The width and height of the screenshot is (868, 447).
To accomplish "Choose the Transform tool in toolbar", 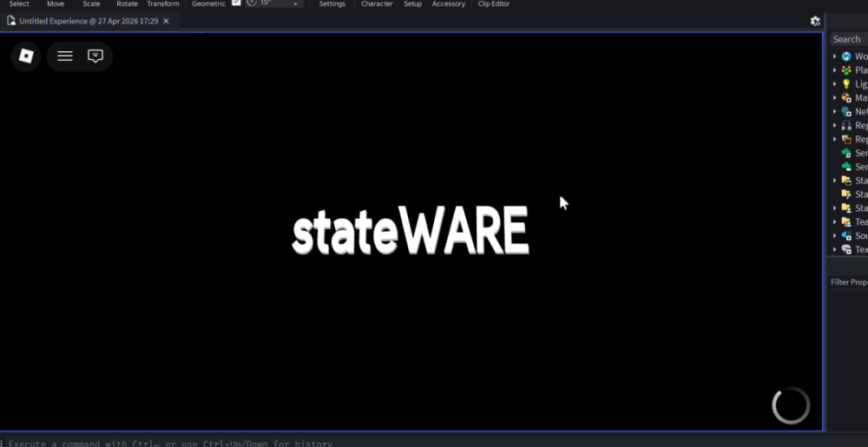I will pos(163,3).
